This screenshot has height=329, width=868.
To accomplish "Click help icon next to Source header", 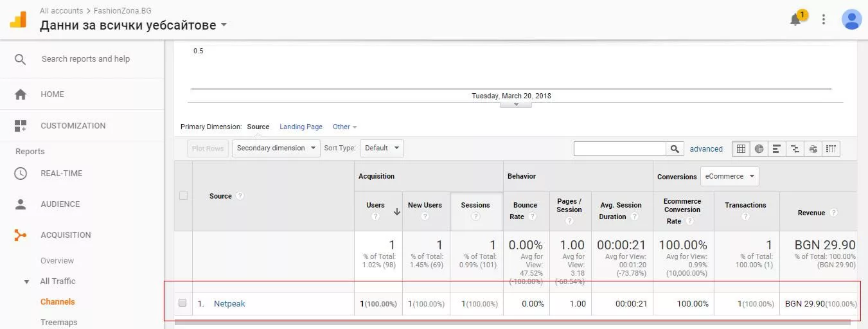I will [x=240, y=196].
